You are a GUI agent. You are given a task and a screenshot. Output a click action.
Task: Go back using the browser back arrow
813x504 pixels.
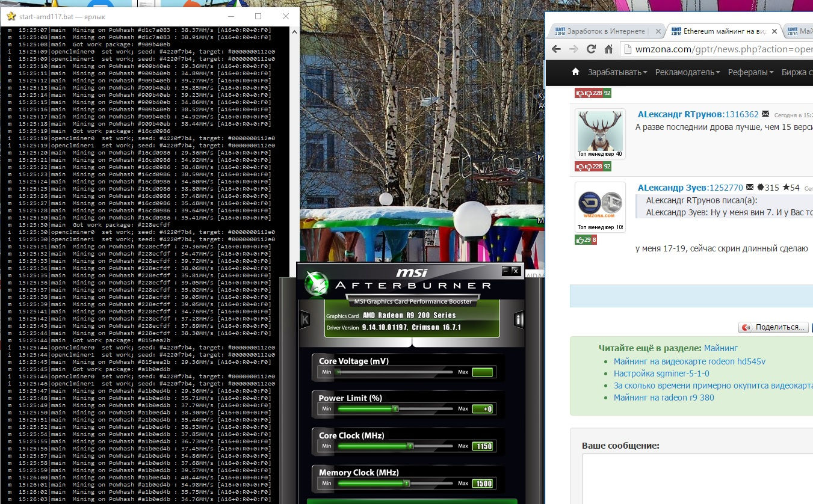click(557, 49)
